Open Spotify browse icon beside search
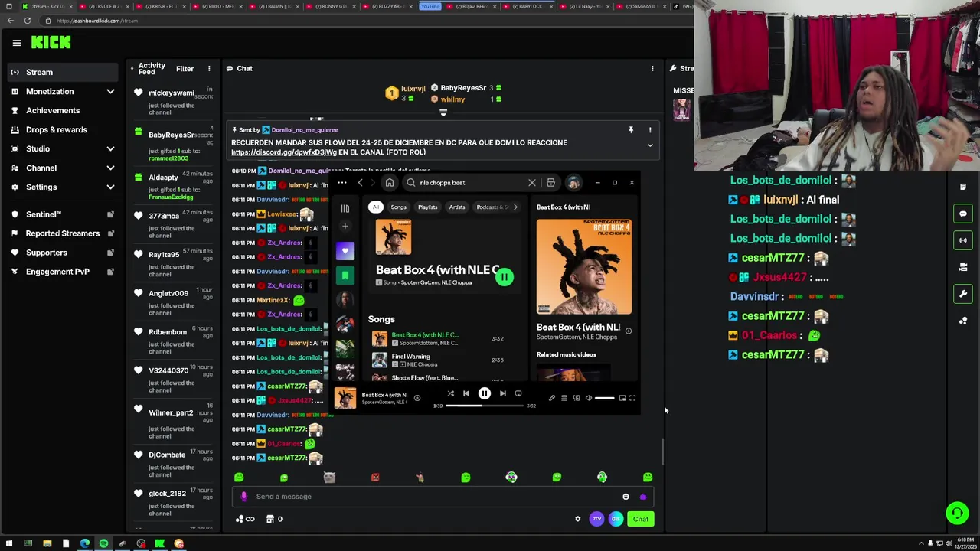Image resolution: width=980 pixels, height=551 pixels. tap(550, 183)
